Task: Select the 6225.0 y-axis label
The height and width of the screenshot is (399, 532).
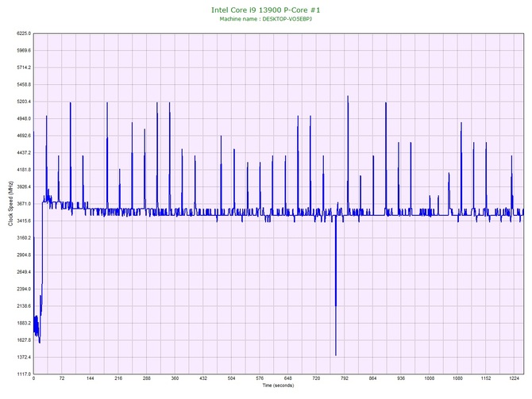Action: point(24,33)
